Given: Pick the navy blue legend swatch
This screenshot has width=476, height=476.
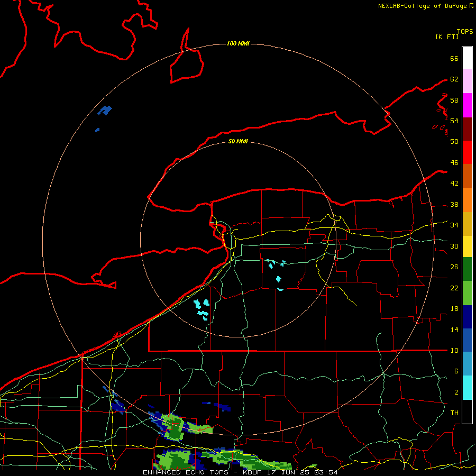Looking at the screenshot, I should pyautogui.click(x=467, y=317).
